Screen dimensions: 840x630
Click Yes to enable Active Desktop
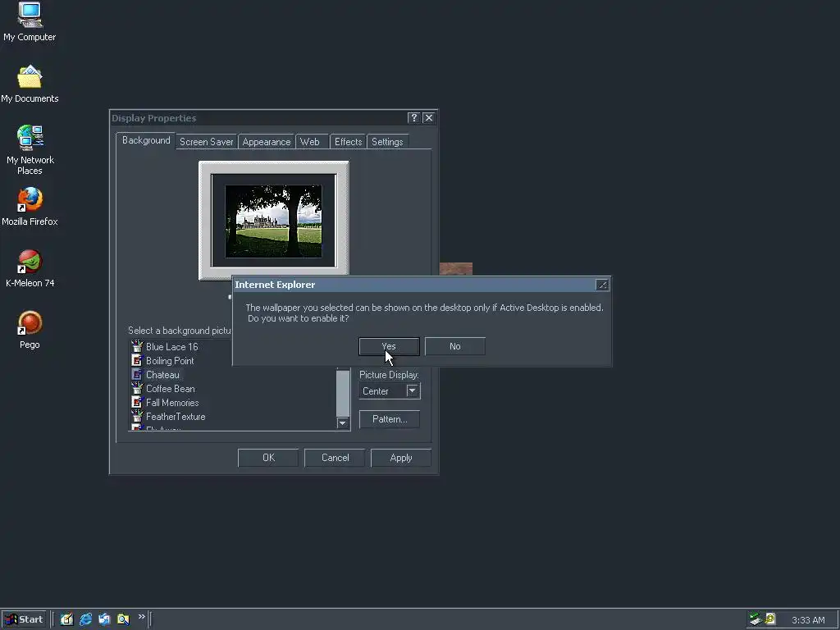(x=389, y=346)
